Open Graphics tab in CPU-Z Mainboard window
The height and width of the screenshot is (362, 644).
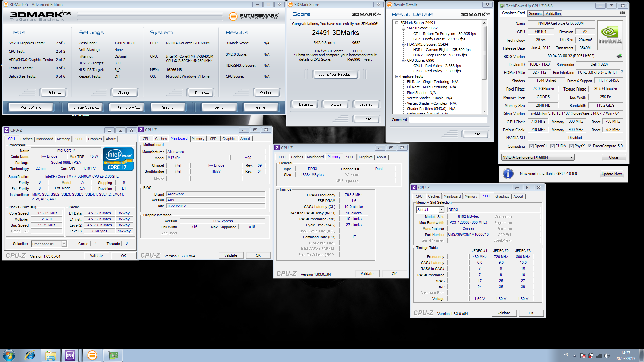(x=229, y=139)
